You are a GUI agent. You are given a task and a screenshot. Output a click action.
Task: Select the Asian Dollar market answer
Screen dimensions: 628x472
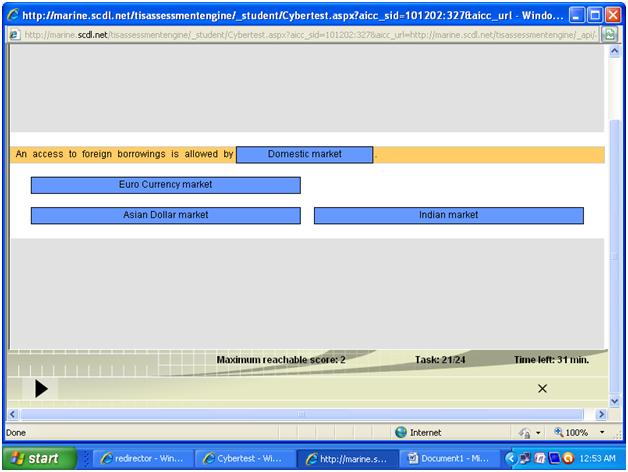pyautogui.click(x=165, y=216)
